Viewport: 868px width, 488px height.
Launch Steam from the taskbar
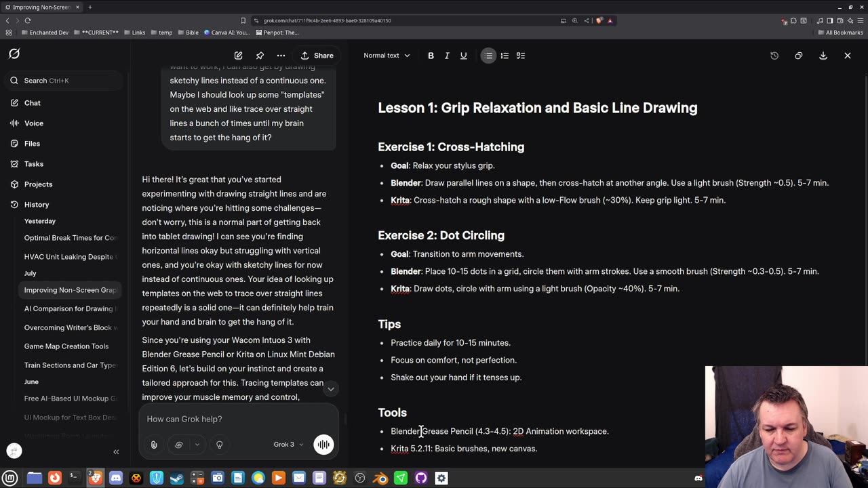177,478
